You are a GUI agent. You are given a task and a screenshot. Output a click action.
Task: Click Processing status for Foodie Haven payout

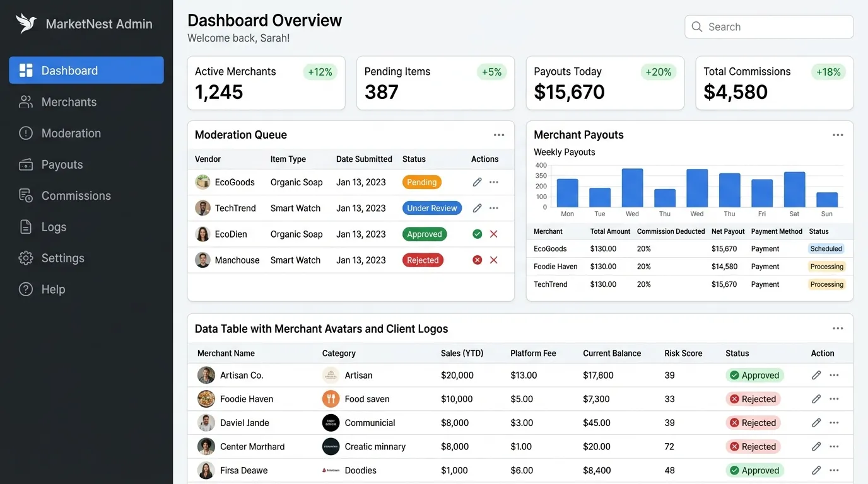[x=827, y=267]
